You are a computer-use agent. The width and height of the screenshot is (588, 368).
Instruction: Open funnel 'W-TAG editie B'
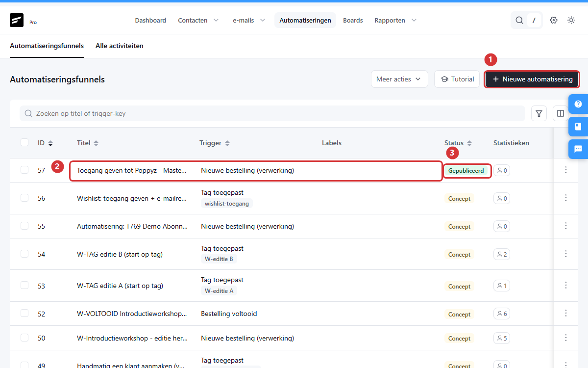pos(120,254)
